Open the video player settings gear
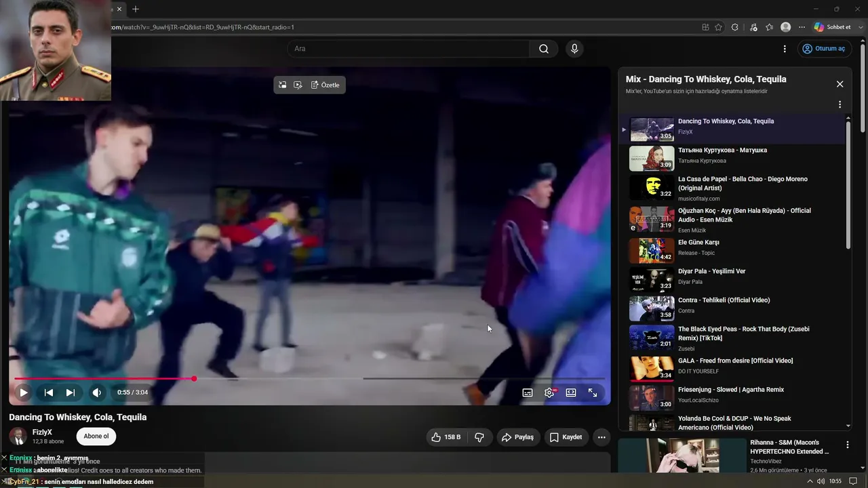The height and width of the screenshot is (488, 868). 549,392
